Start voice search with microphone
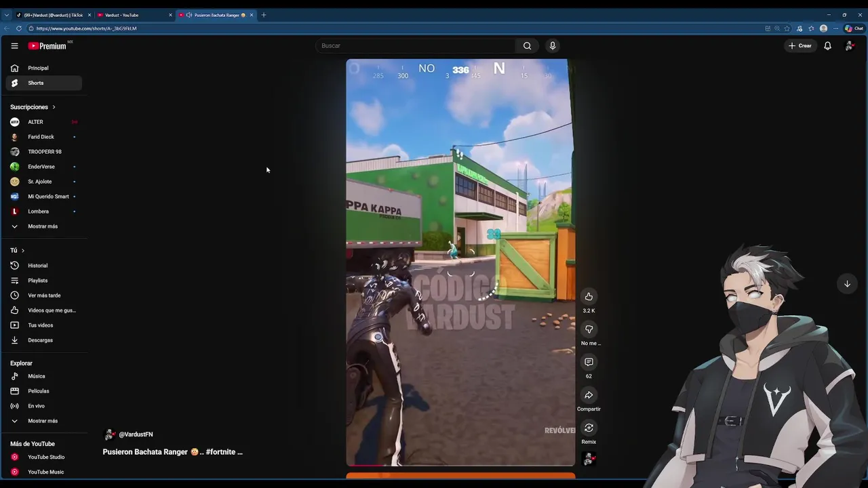This screenshot has height=488, width=868. pos(553,45)
